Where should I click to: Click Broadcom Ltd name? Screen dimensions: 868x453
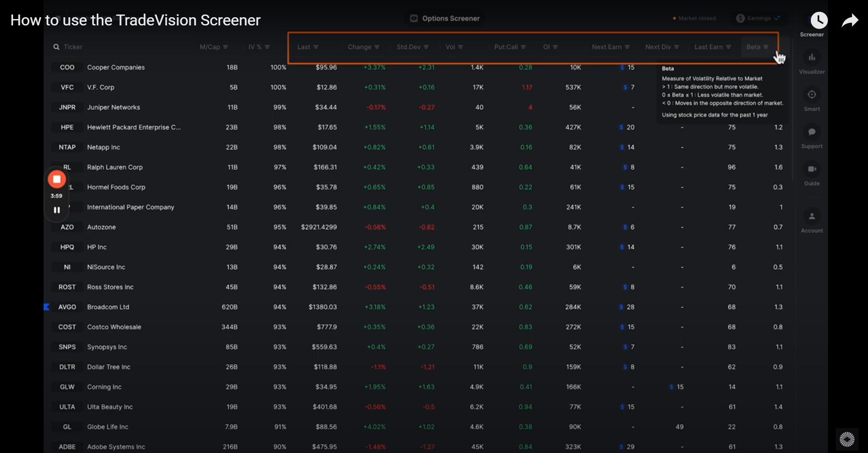[108, 307]
